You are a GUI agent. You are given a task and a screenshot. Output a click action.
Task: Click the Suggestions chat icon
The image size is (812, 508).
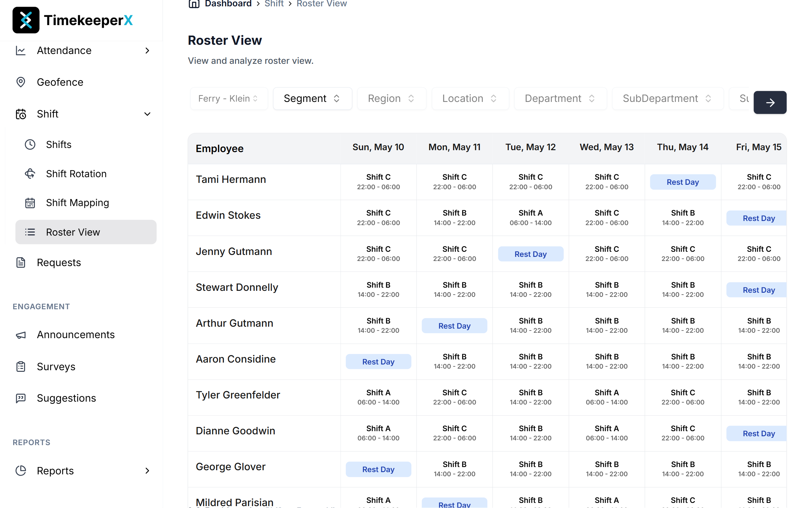[x=21, y=398]
